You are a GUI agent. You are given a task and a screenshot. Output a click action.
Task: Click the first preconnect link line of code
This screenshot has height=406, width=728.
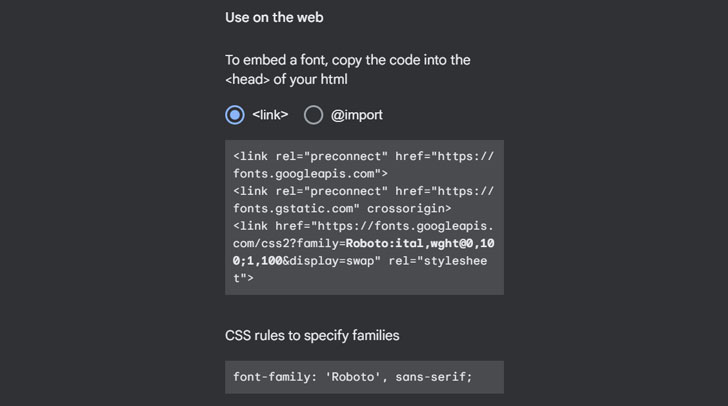pyautogui.click(x=363, y=156)
